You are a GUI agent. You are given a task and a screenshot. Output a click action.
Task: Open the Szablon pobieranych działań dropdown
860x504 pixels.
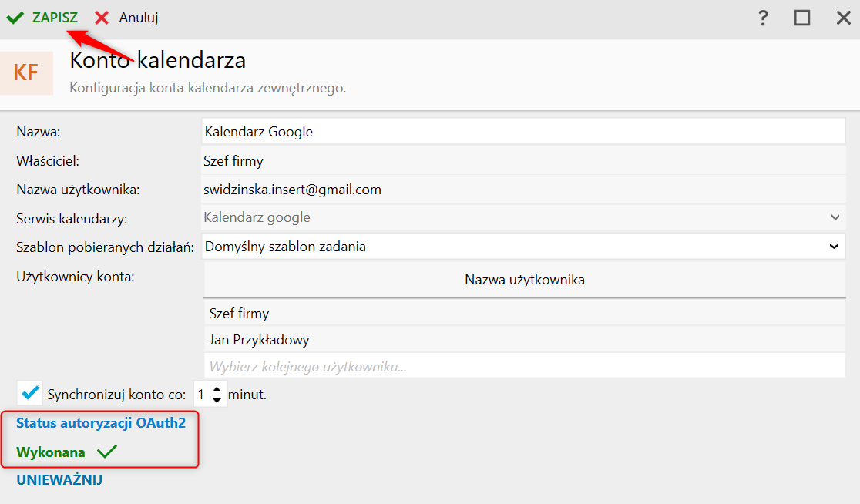pyautogui.click(x=834, y=247)
